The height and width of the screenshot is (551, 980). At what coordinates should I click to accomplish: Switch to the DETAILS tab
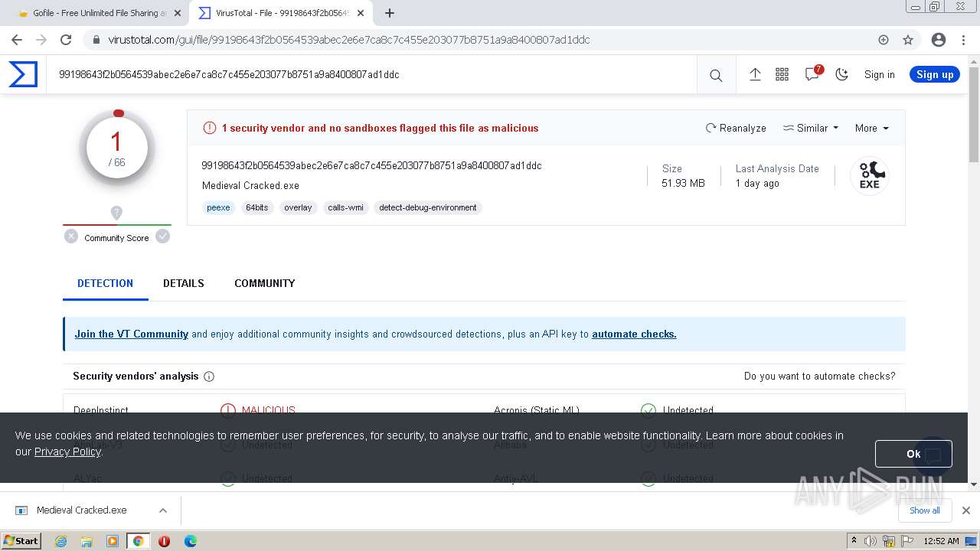click(184, 283)
